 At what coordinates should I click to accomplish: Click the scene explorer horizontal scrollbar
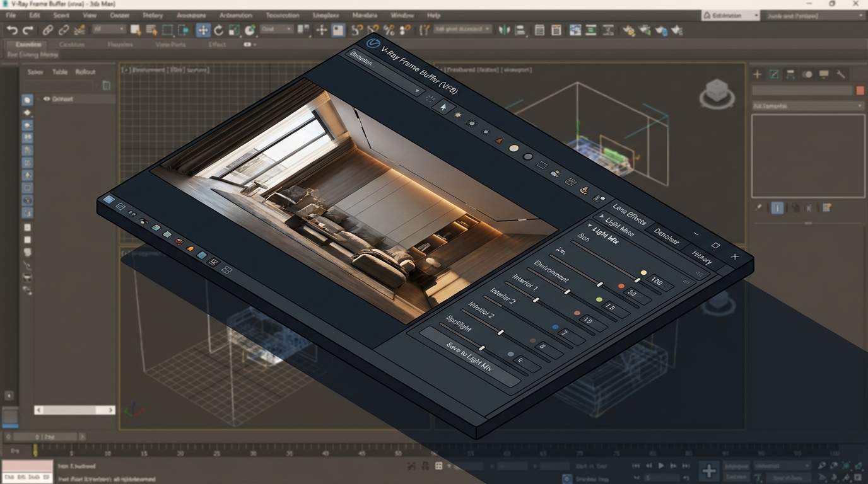click(x=74, y=410)
